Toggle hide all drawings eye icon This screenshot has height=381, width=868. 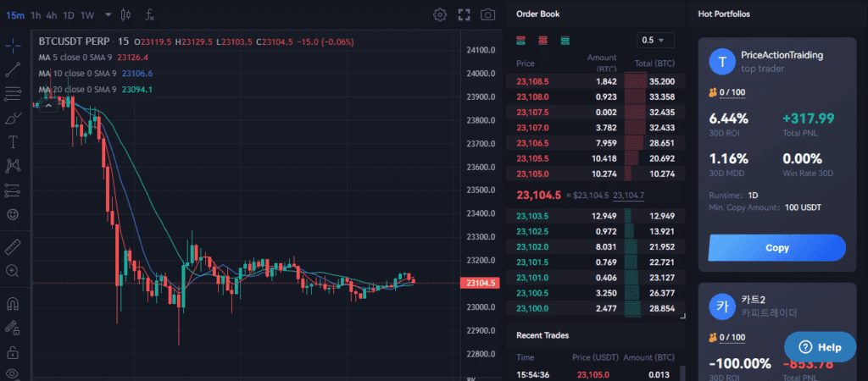pos(13,373)
